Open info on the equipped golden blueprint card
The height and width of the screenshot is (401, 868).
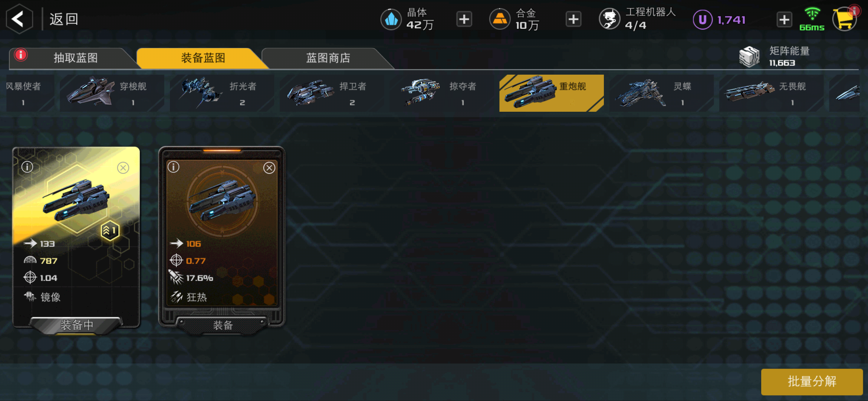[x=27, y=167]
